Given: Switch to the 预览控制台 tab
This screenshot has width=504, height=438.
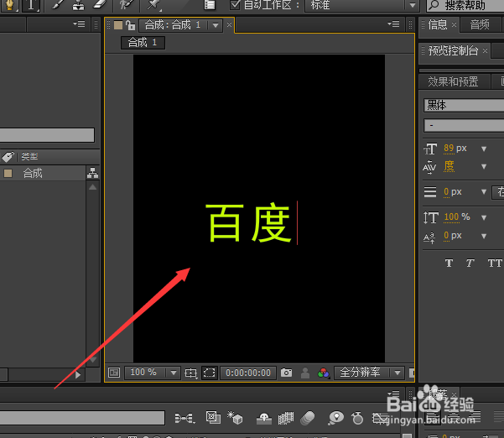Looking at the screenshot, I should pyautogui.click(x=453, y=51).
